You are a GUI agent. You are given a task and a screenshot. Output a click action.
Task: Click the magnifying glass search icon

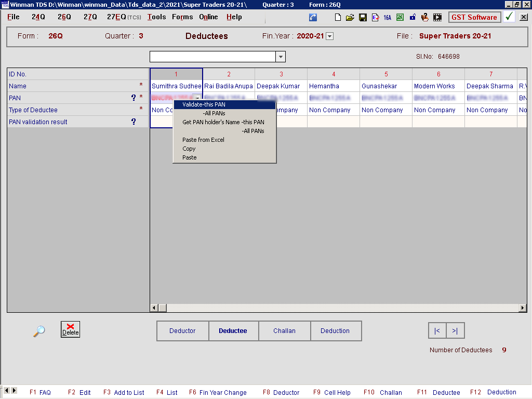[39, 331]
